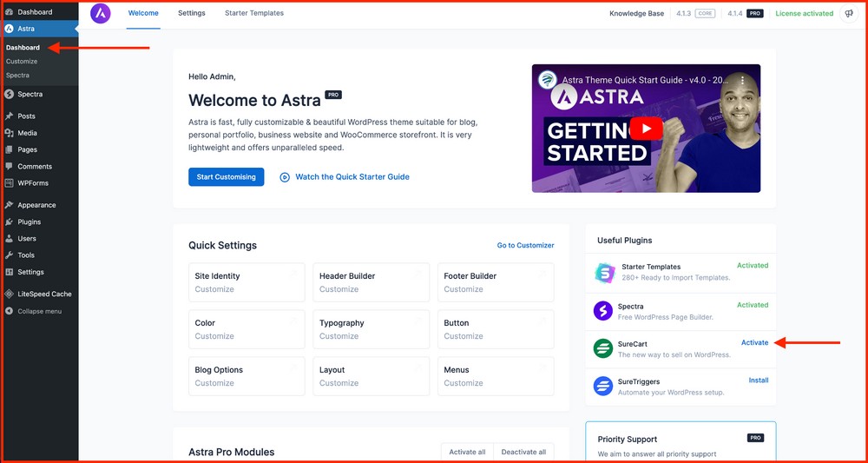The width and height of the screenshot is (868, 463).
Task: Install the SureTriggers plugin
Action: pyautogui.click(x=759, y=380)
